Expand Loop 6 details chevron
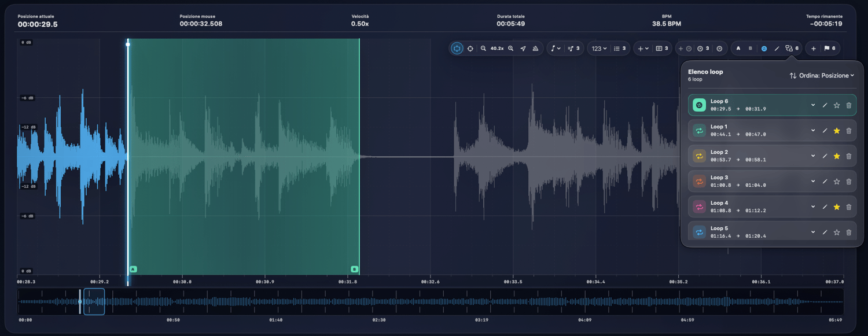868x336 pixels. [812, 105]
